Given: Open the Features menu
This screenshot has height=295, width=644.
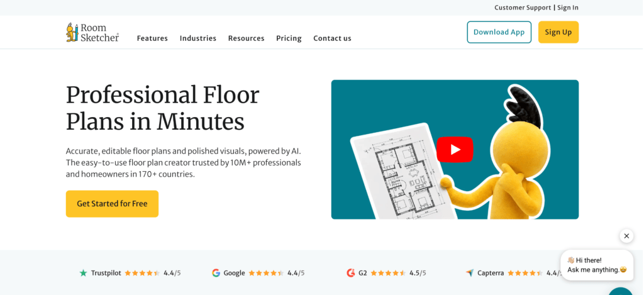Looking at the screenshot, I should 152,38.
